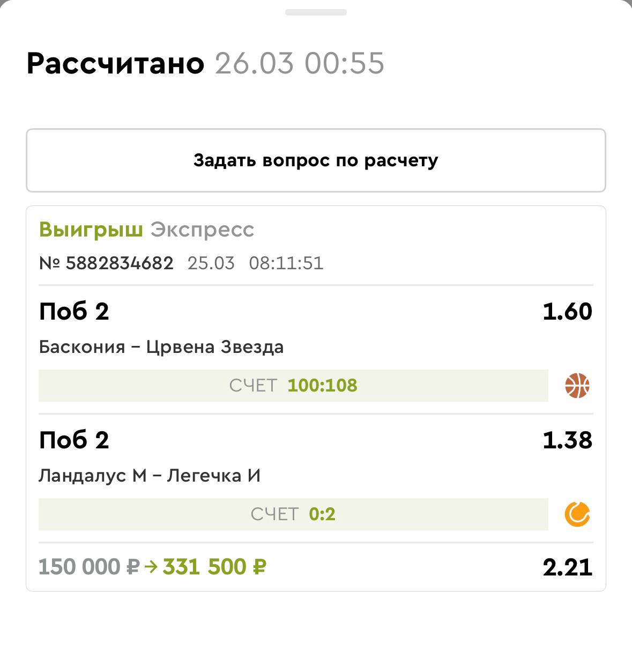The height and width of the screenshot is (672, 632).
Task: Click the settlement time 26.03 00:55
Action: (300, 63)
